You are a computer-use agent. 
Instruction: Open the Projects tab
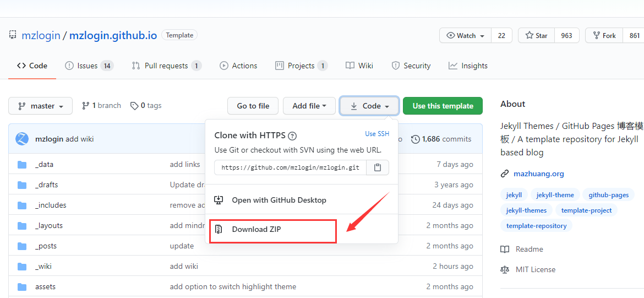click(x=301, y=66)
